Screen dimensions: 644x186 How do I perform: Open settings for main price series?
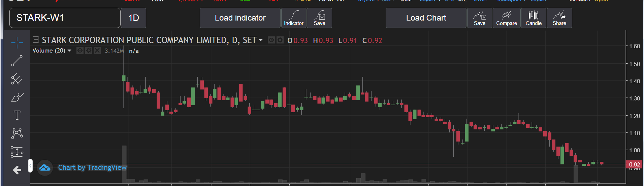pyautogui.click(x=280, y=40)
